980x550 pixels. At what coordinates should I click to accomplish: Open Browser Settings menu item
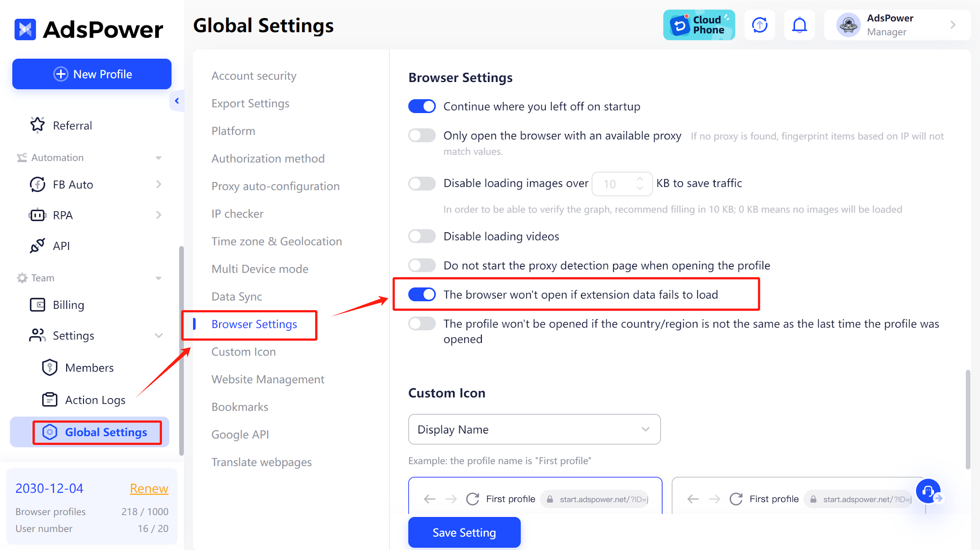click(254, 324)
